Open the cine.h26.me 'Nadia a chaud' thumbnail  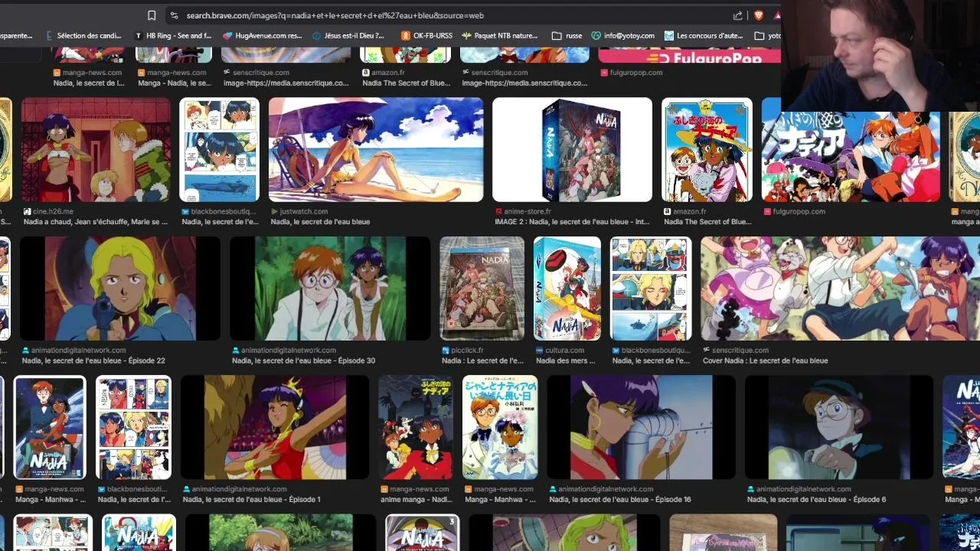pyautogui.click(x=96, y=149)
